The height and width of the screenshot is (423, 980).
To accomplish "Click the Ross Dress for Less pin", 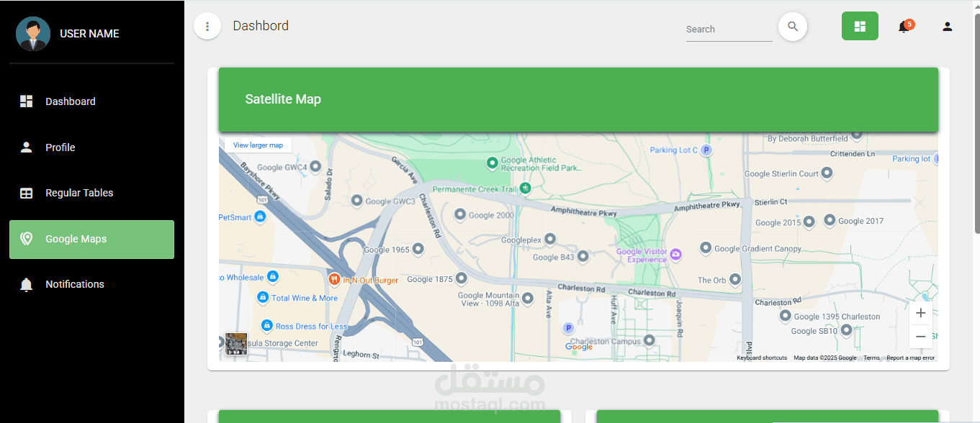I will [x=267, y=326].
